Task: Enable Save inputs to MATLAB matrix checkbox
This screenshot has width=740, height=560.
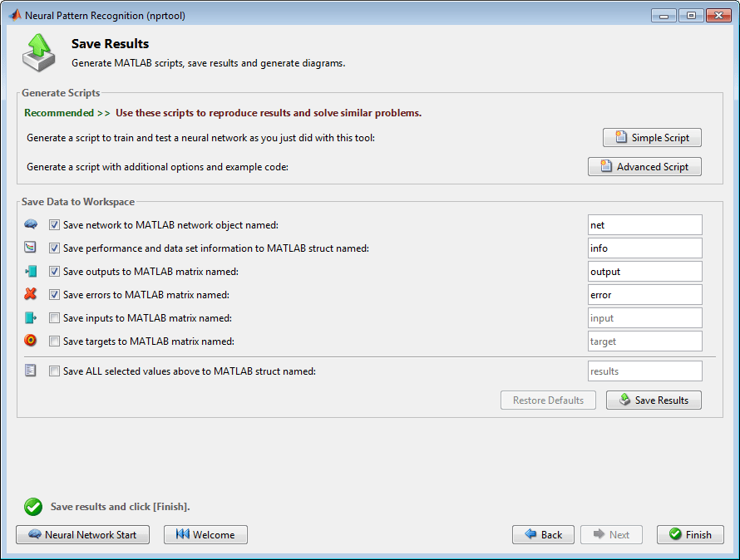Action: [x=54, y=318]
